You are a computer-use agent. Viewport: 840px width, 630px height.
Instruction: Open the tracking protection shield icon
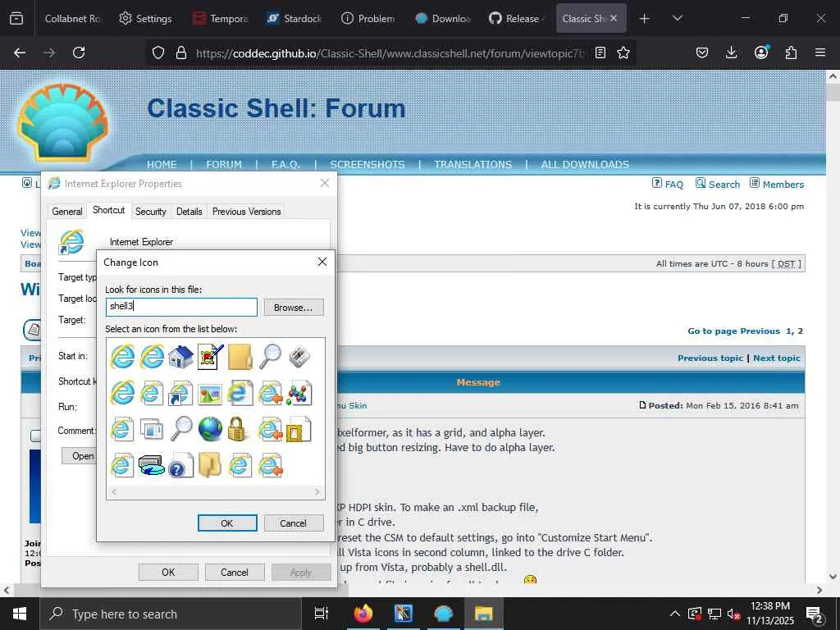[158, 52]
